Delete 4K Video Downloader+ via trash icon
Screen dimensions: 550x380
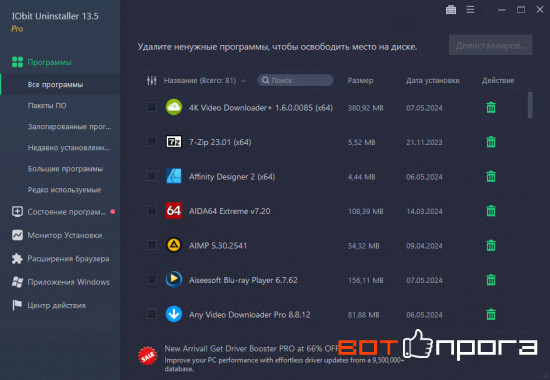(x=491, y=107)
